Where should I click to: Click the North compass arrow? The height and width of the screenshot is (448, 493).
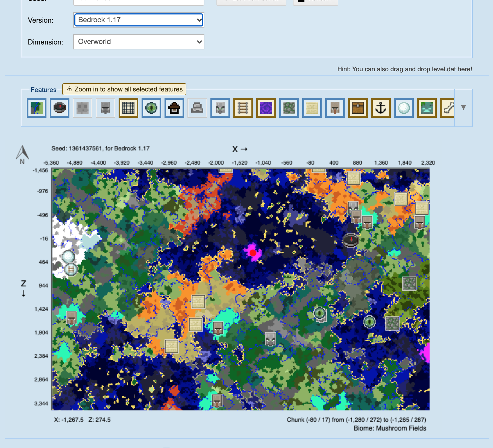point(22,154)
